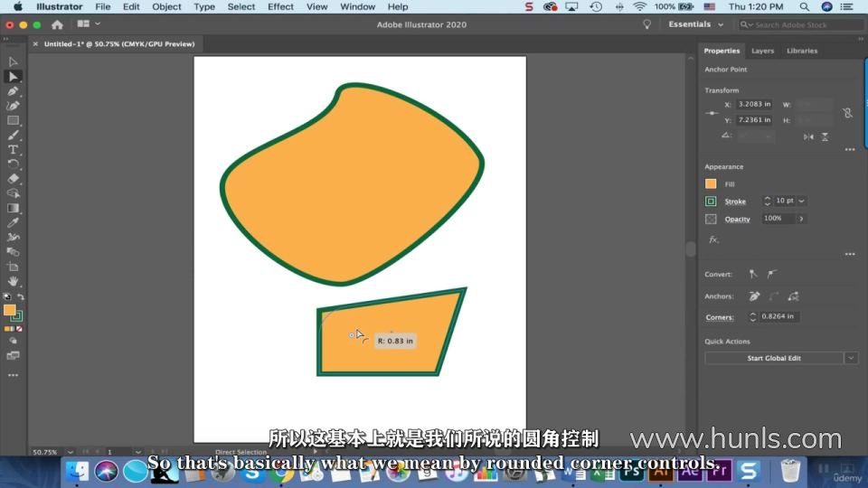This screenshot has height=488, width=868.
Task: Select the Hand tool
Action: 13,281
